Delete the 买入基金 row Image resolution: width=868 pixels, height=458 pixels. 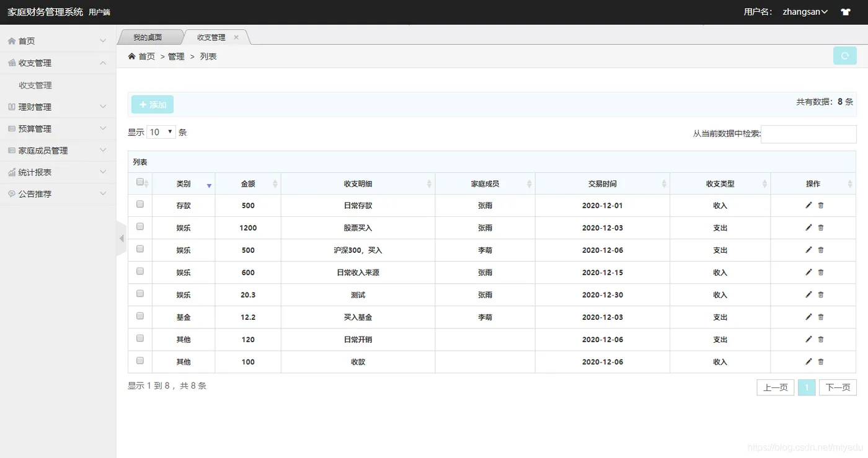point(821,317)
